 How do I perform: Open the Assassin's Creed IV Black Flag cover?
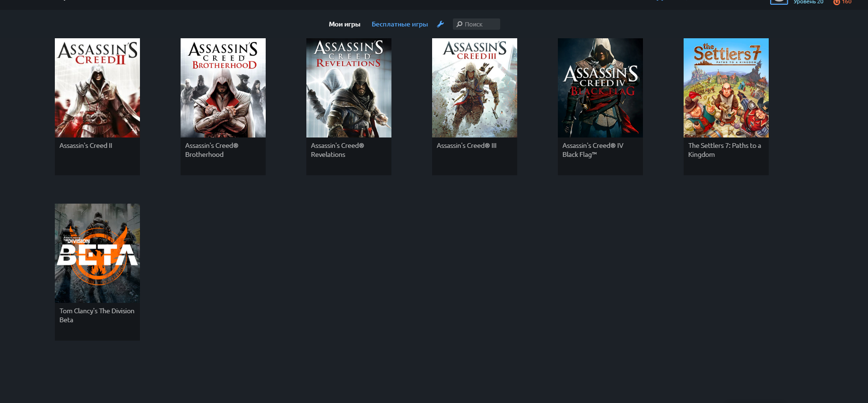pyautogui.click(x=600, y=88)
